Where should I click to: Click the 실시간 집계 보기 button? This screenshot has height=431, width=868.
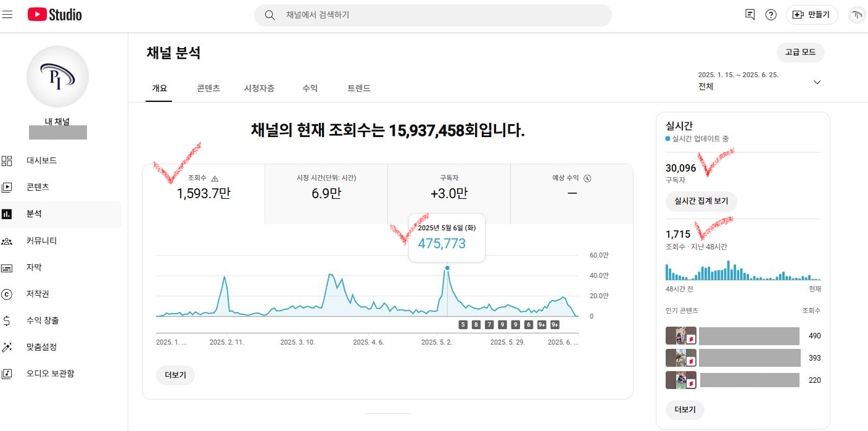[x=701, y=201]
